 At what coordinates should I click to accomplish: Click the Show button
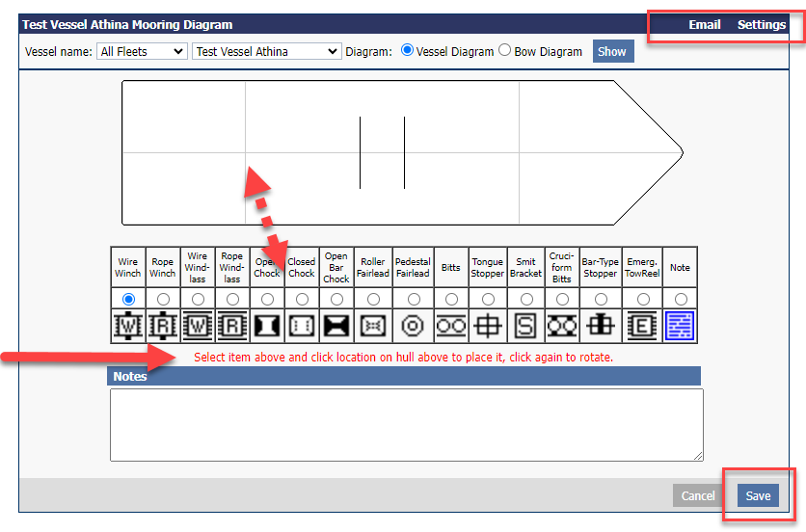tap(613, 51)
